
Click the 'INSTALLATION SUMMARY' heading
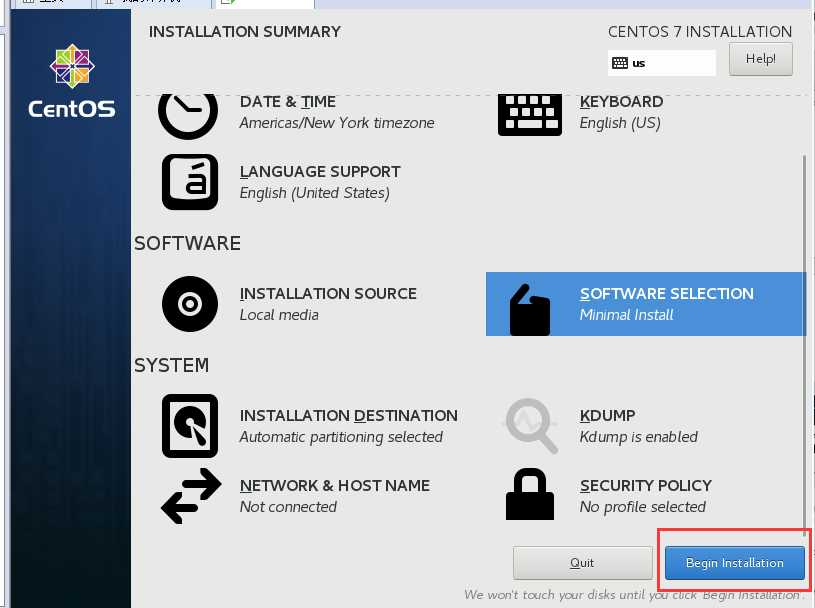(244, 32)
